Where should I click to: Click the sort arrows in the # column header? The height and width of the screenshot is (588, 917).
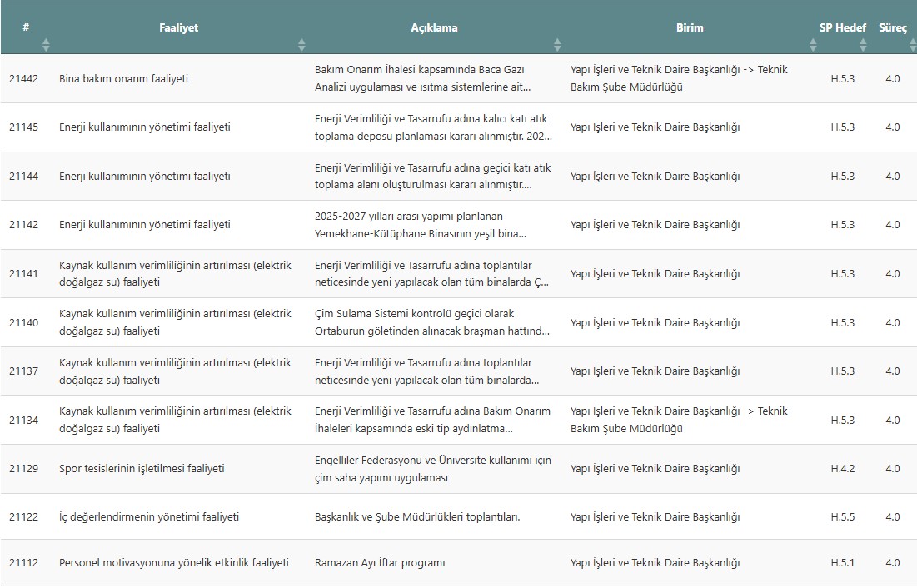[46, 45]
